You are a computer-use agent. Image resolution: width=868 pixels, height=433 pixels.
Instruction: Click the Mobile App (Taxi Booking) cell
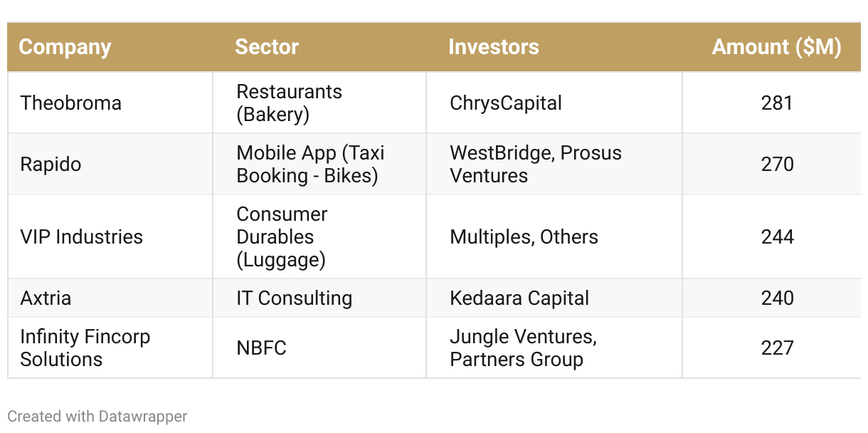(x=310, y=165)
